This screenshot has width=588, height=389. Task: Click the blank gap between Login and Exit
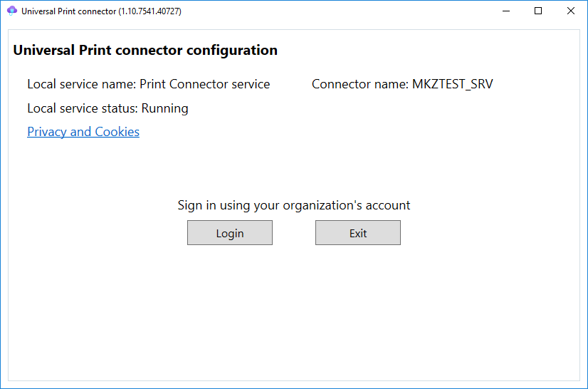[x=294, y=233]
